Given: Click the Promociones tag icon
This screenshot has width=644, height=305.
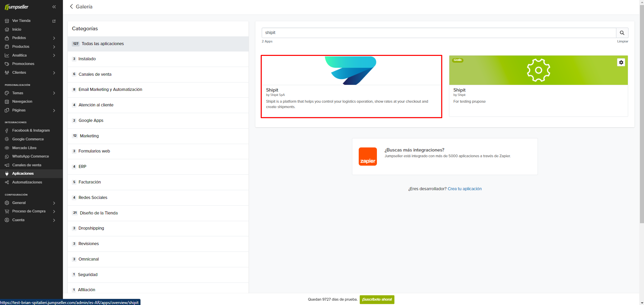Looking at the screenshot, I should tap(7, 64).
